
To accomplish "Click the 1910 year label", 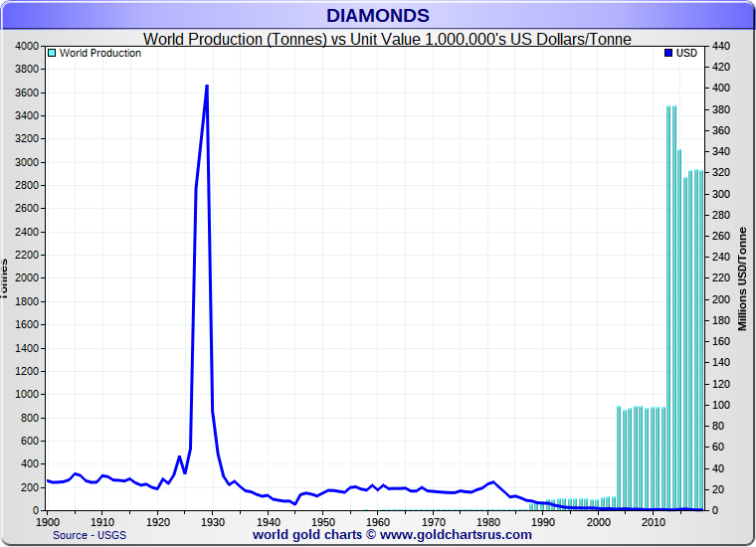I will click(102, 522).
